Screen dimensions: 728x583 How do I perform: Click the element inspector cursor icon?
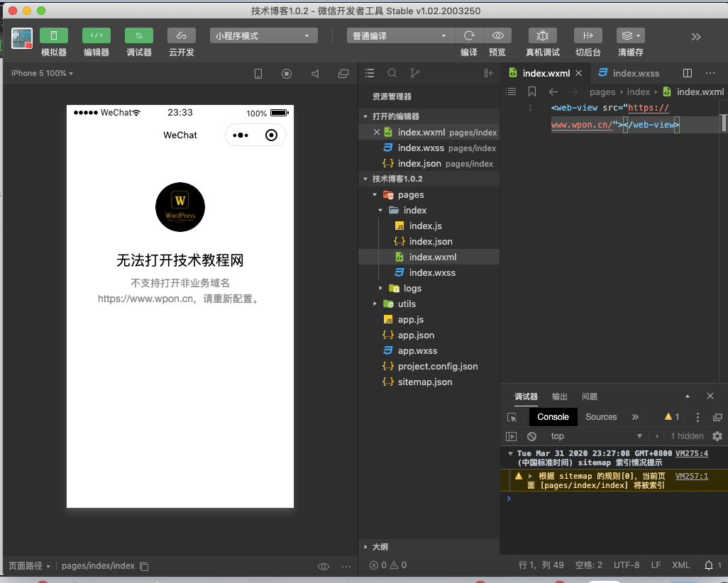pyautogui.click(x=512, y=417)
